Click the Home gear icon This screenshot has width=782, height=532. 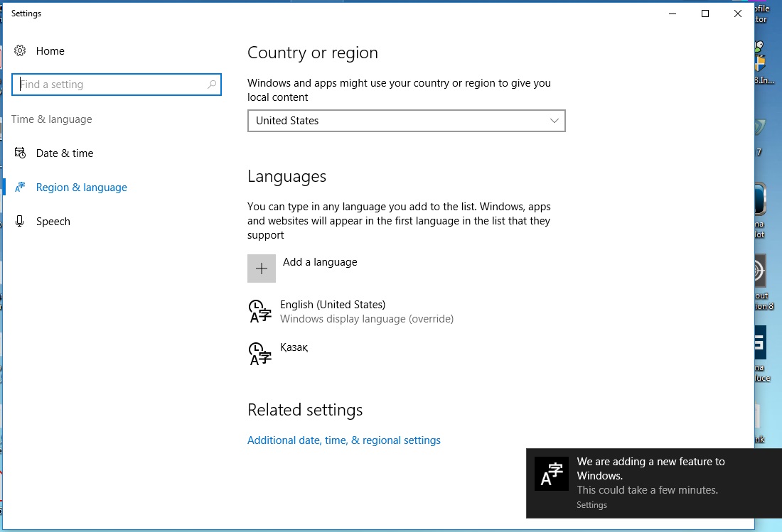[x=20, y=51]
